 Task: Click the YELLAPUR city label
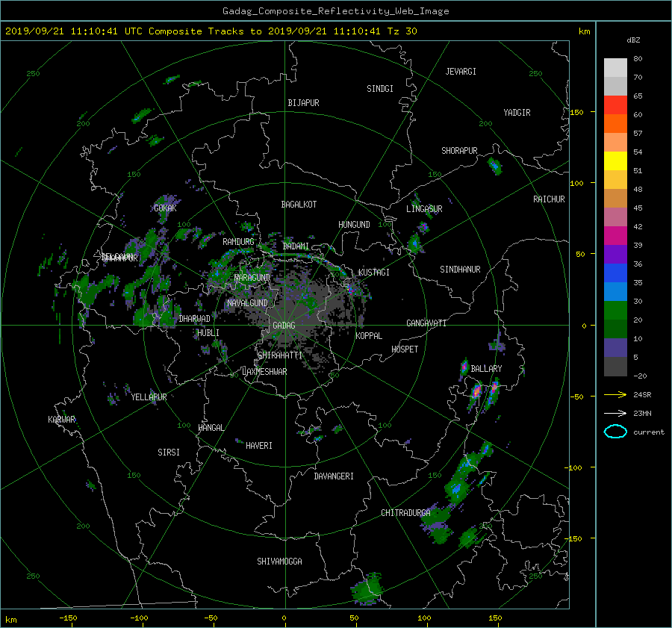[x=149, y=397]
